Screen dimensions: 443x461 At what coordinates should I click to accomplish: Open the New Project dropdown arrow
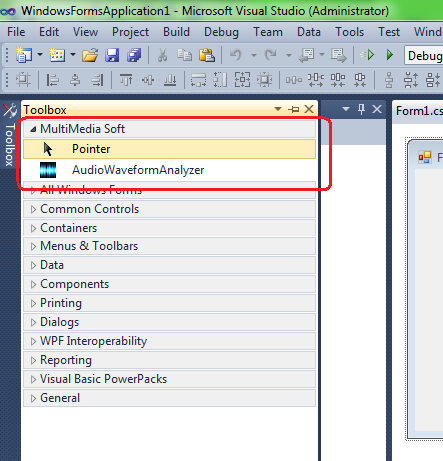[40, 54]
